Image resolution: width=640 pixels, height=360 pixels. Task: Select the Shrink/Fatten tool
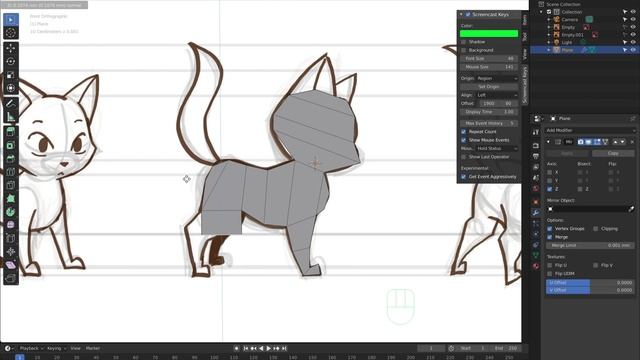point(11,252)
